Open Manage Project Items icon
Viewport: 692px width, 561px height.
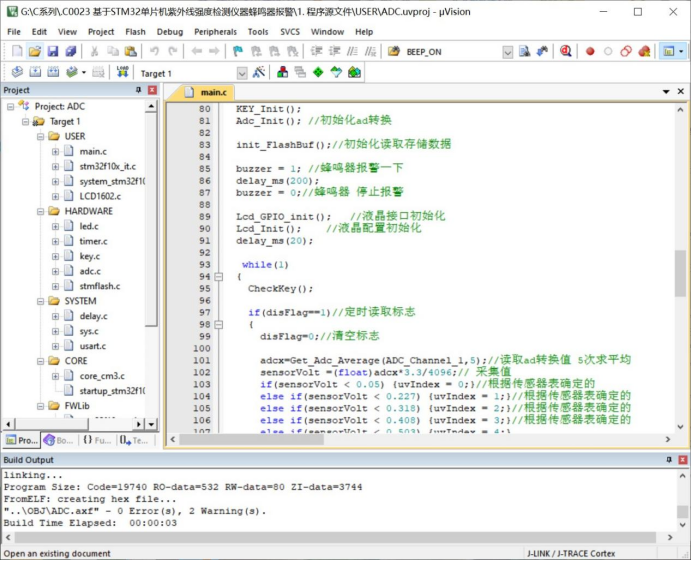pos(282,72)
